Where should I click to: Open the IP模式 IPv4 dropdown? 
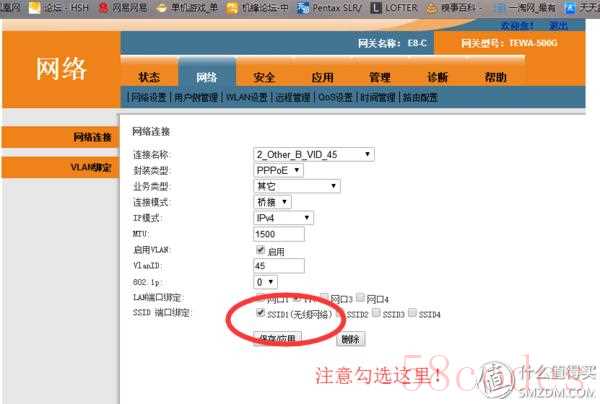point(283,218)
